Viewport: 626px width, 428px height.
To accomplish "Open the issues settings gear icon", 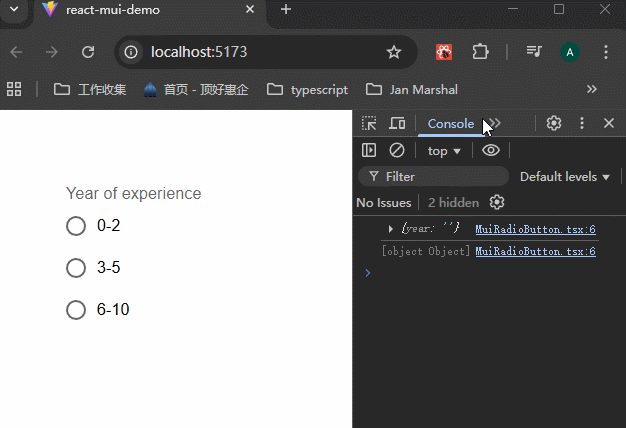I will [497, 202].
